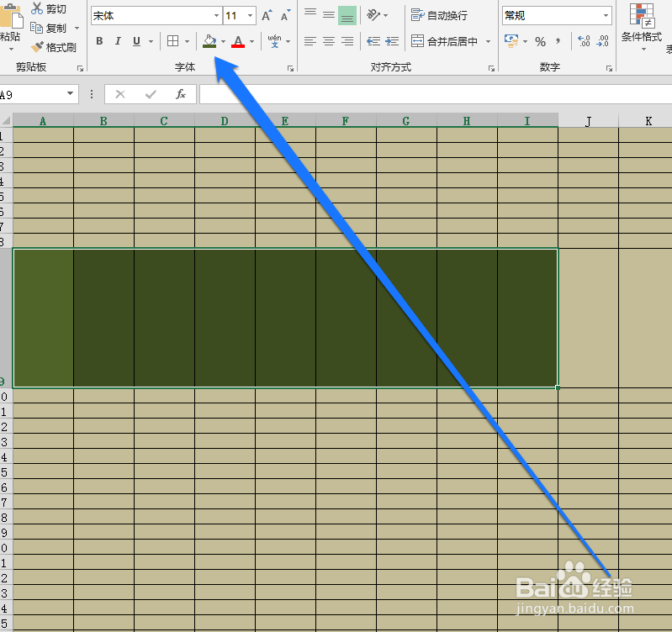Click the phonetic guide wén icon

274,41
